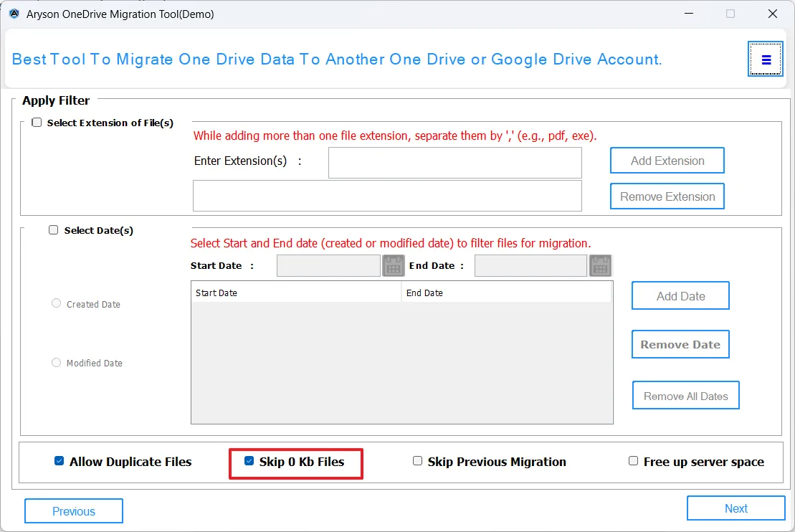795x532 pixels.
Task: Click the Add Extension button
Action: pos(667,161)
